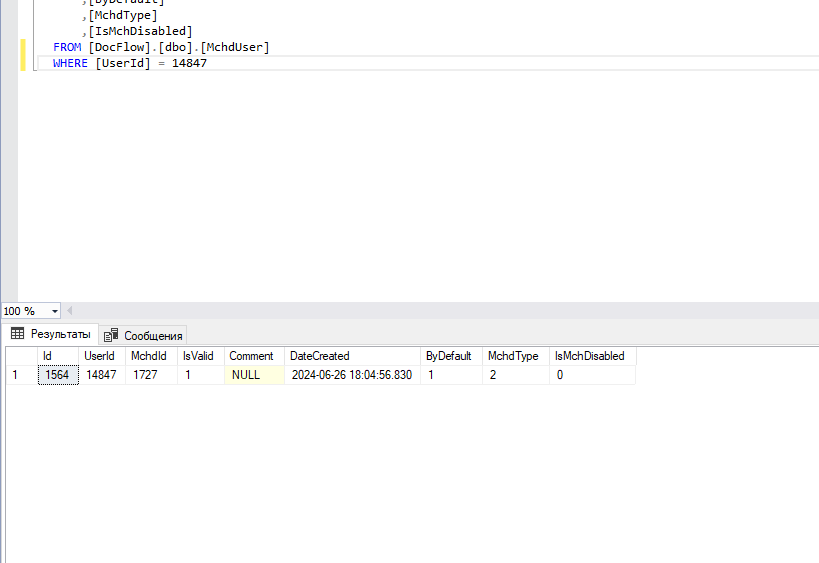Click the IsMchDisabled cell value 0
Screen dimensions: 819x563
pos(592,375)
